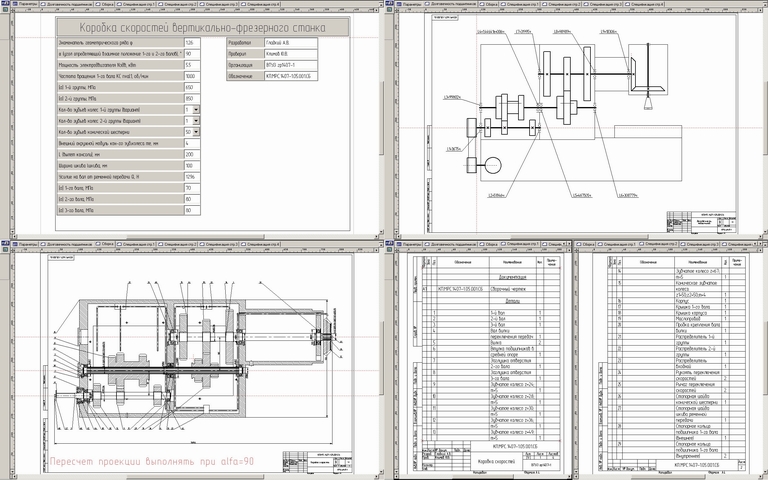The height and width of the screenshot is (480, 768).
Task: Click the Разработал name field
Action: click(x=291, y=43)
